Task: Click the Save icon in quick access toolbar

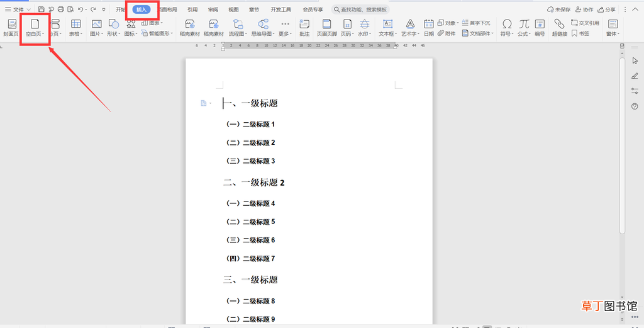Action: point(41,9)
